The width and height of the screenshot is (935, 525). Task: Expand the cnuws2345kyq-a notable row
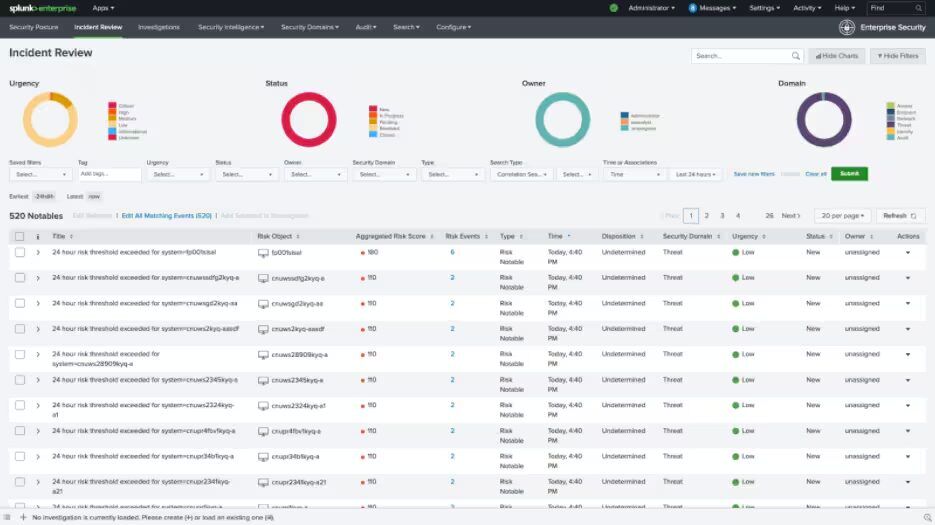click(38, 381)
